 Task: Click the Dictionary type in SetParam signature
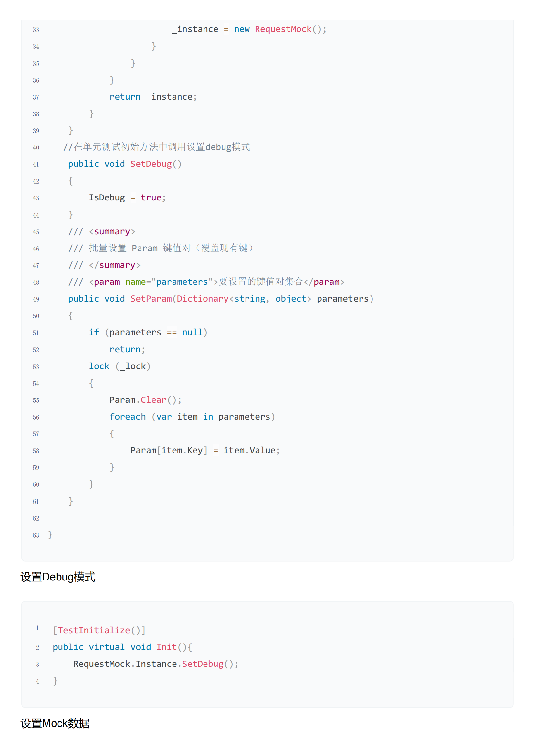click(202, 299)
